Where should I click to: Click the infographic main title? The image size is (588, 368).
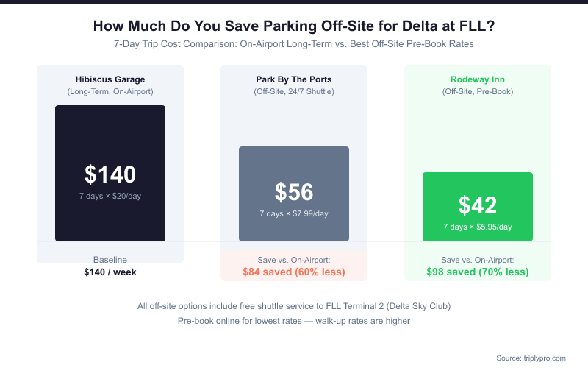[294, 26]
